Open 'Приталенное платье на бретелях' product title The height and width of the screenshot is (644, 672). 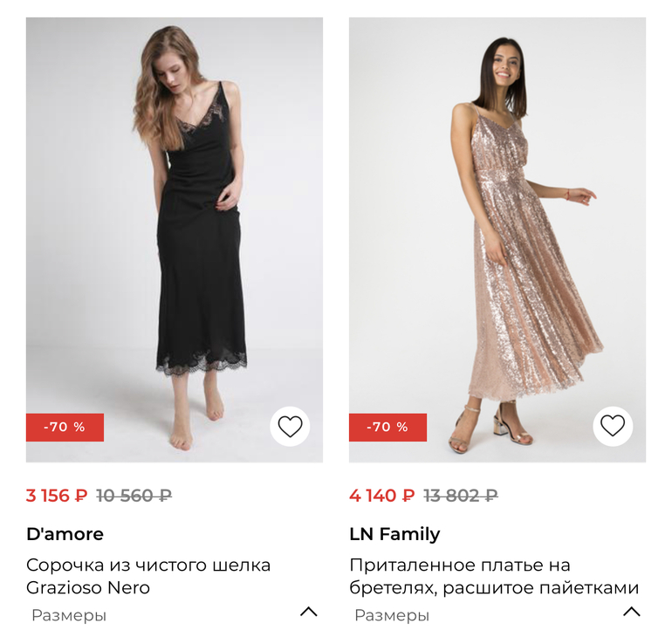494,576
